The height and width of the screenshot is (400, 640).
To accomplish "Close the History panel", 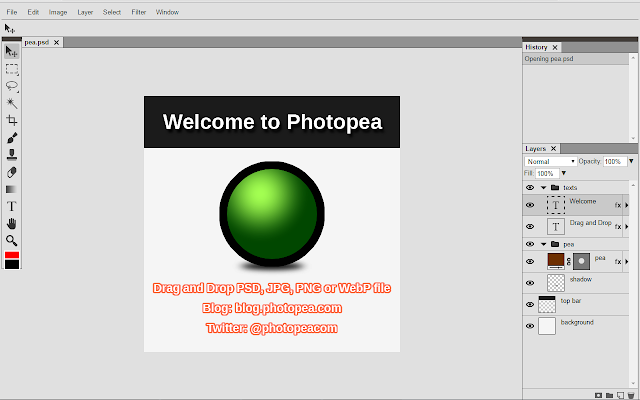I will (x=555, y=47).
